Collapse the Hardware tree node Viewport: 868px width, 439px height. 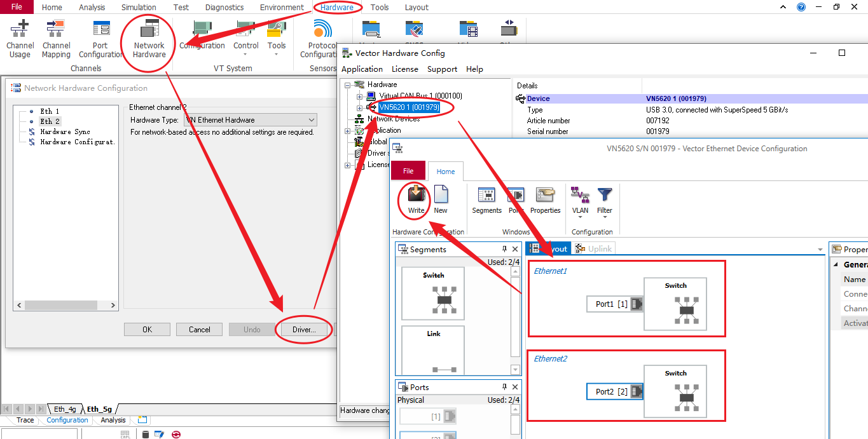click(348, 84)
